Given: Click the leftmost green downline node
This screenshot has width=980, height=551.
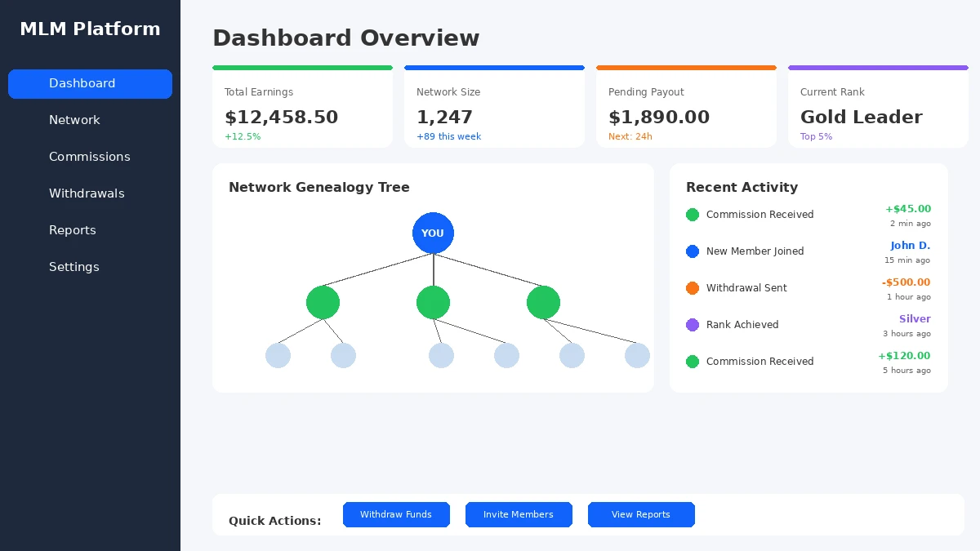Looking at the screenshot, I should point(323,302).
